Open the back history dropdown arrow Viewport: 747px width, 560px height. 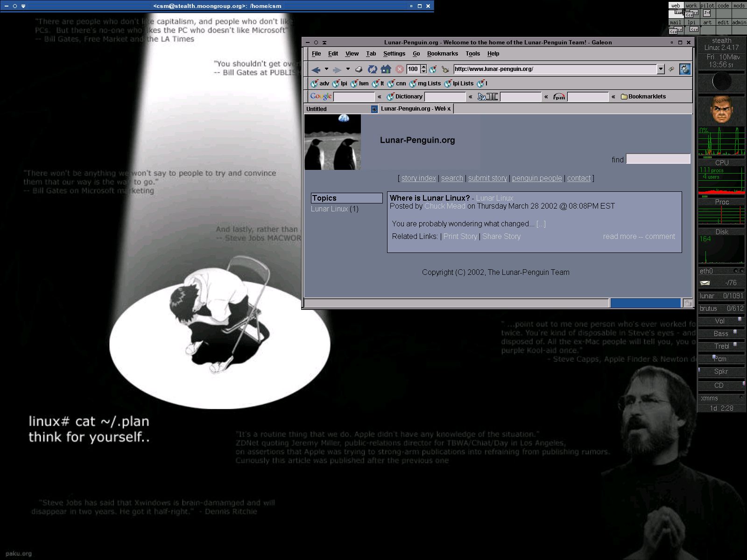click(x=326, y=69)
